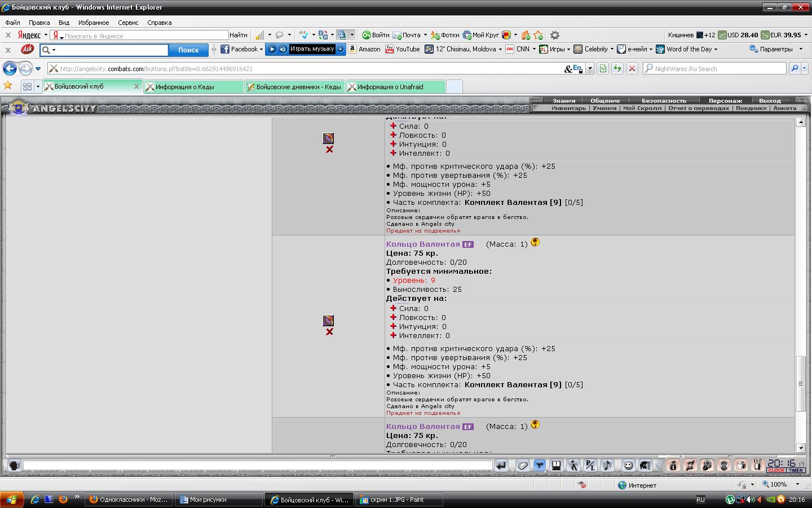This screenshot has width=812, height=508.
Task: Open the bottom Кольцо Валентая item link
Action: [x=423, y=427]
